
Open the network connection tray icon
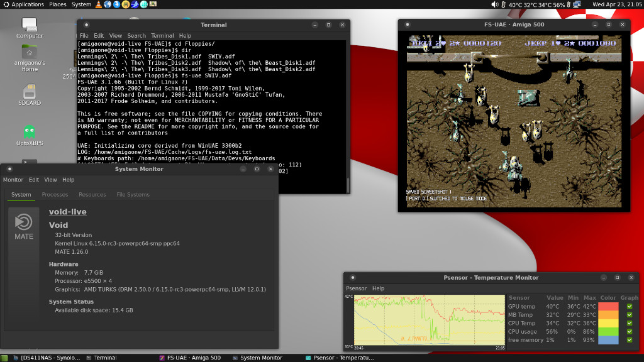pyautogui.click(x=577, y=4)
